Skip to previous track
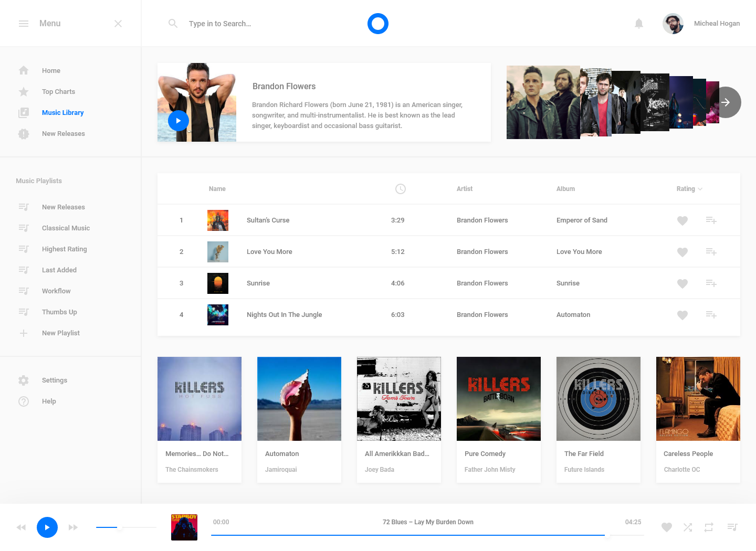Screen dimensions: 756x551 pos(21,527)
